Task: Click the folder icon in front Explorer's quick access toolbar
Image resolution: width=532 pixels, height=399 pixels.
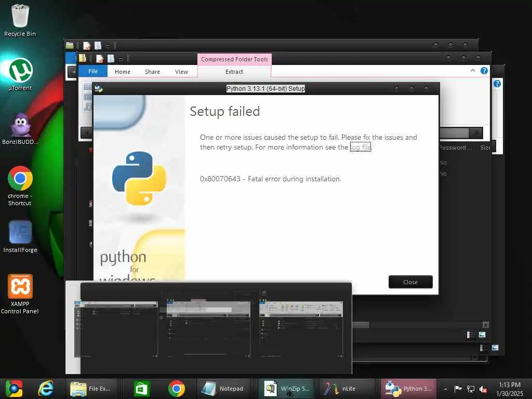Action: pyautogui.click(x=83, y=58)
